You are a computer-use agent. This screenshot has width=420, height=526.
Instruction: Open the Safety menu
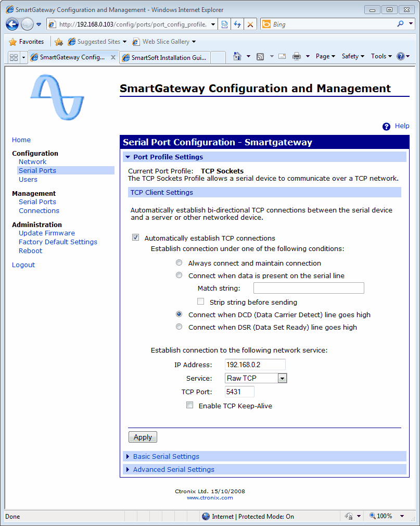[x=353, y=56]
